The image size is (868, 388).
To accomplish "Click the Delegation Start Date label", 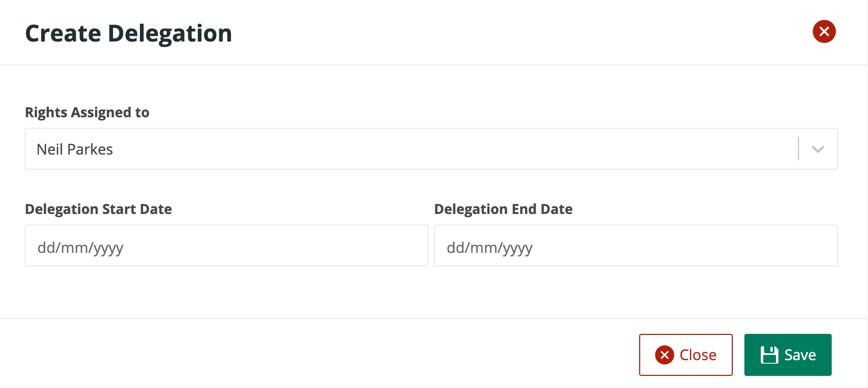I will pos(98,209).
